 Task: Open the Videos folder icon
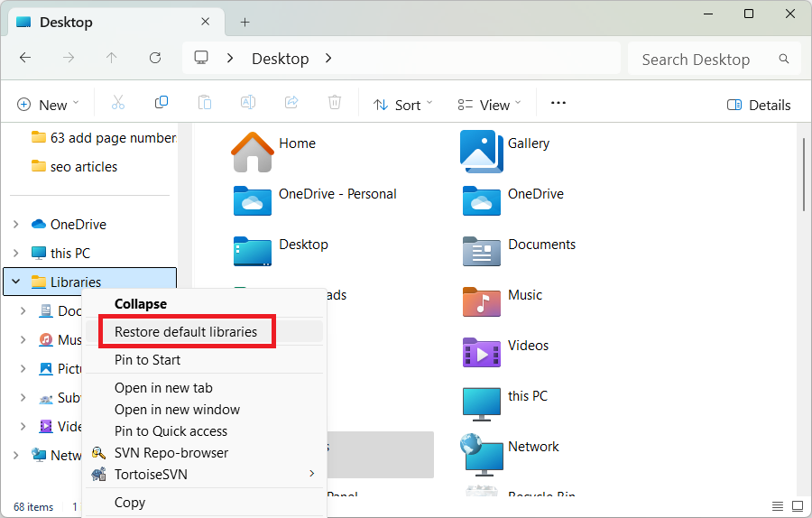(x=481, y=352)
